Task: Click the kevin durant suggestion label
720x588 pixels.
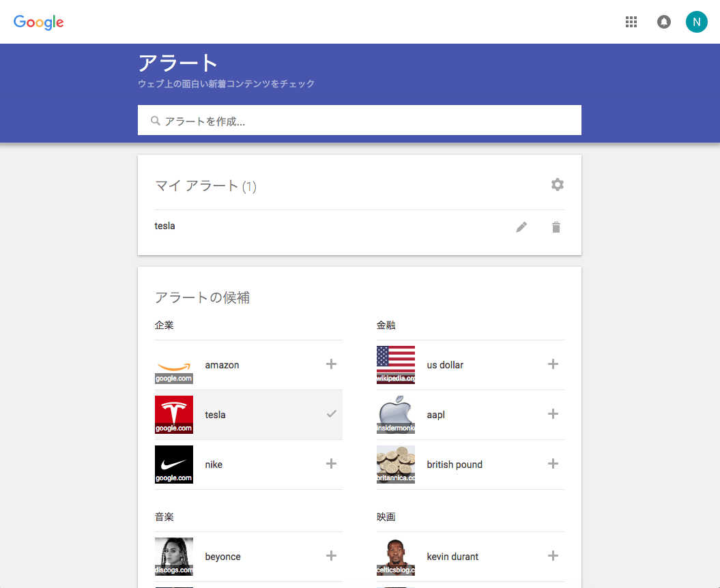Action: tap(452, 557)
